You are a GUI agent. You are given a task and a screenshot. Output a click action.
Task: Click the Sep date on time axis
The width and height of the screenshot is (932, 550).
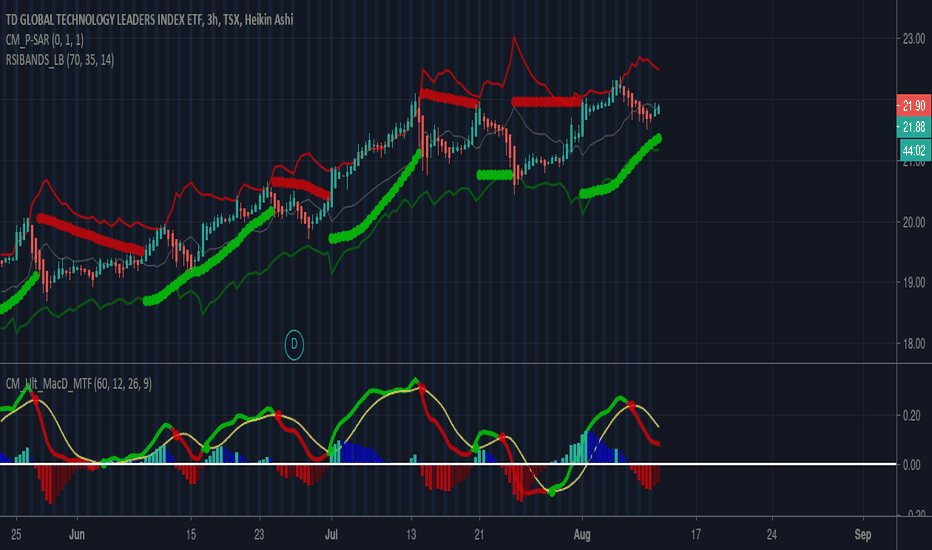(862, 535)
